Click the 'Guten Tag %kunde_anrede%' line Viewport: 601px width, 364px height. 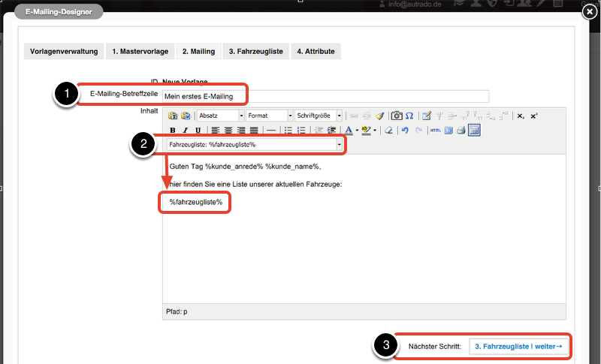tap(246, 167)
